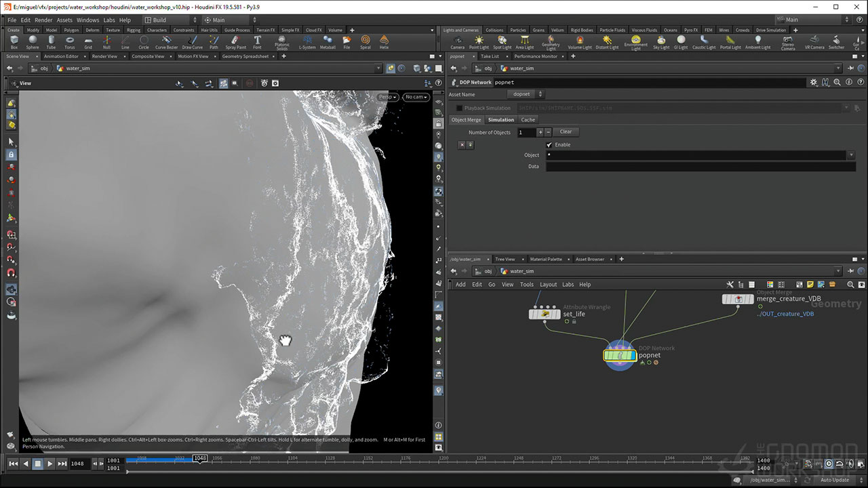Click the Spiral shelf tool
The image size is (868, 488).
366,42
